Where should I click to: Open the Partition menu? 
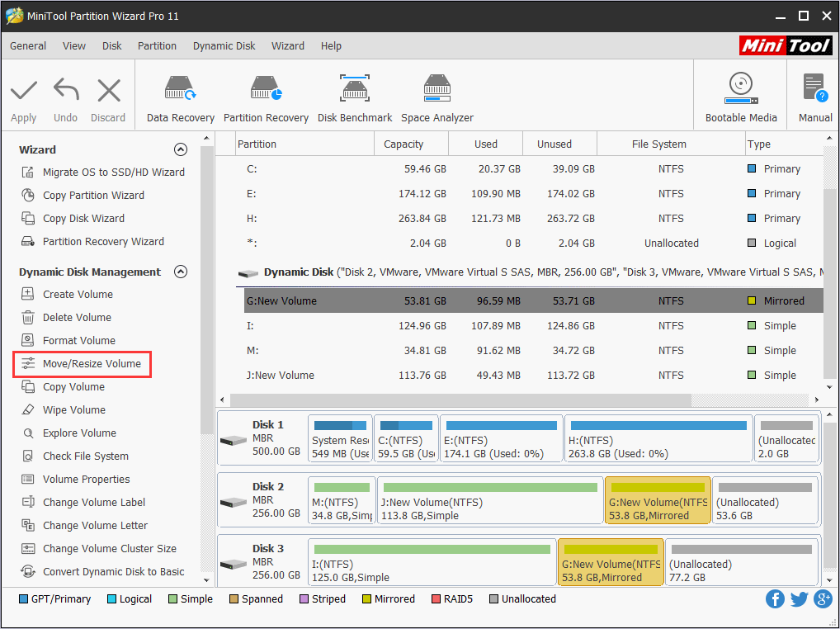click(x=157, y=46)
